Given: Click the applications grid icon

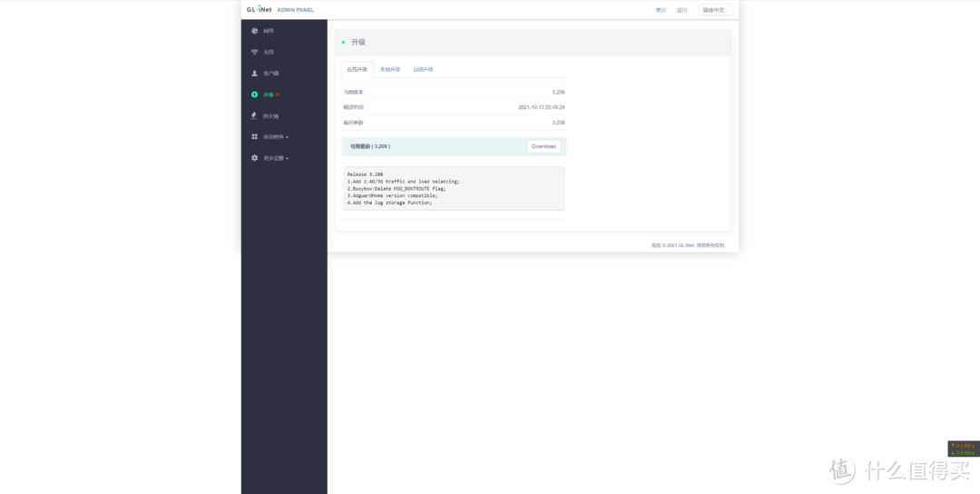Looking at the screenshot, I should 255,137.
